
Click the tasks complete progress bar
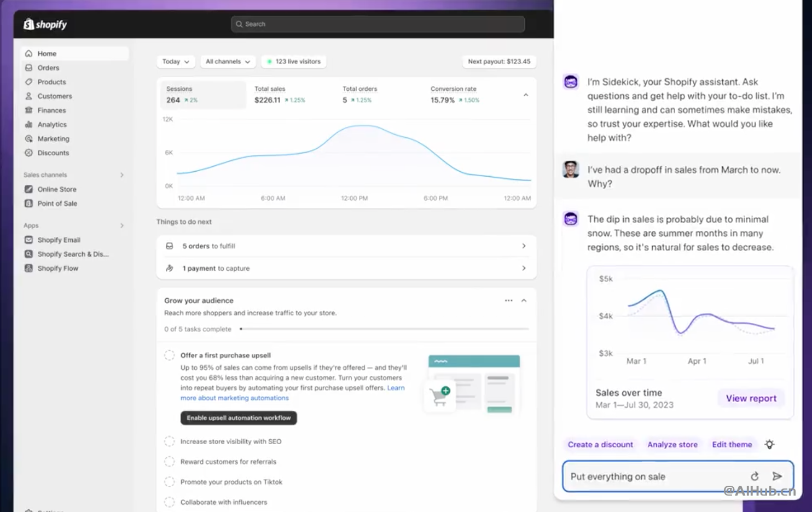click(385, 329)
